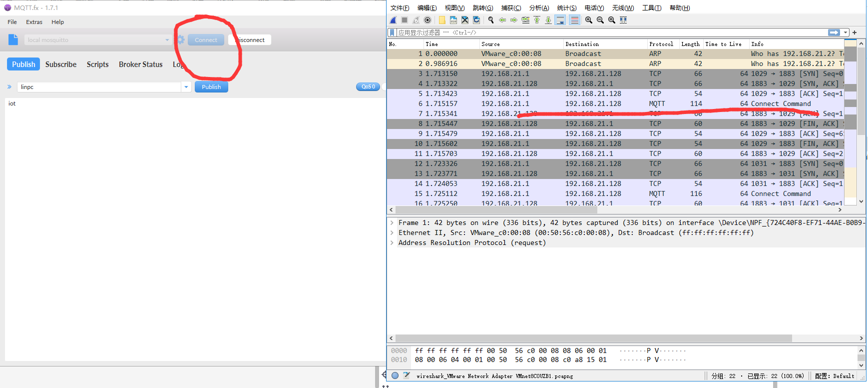The width and height of the screenshot is (868, 388).
Task: Reset packet text to normal size
Action: [612, 20]
